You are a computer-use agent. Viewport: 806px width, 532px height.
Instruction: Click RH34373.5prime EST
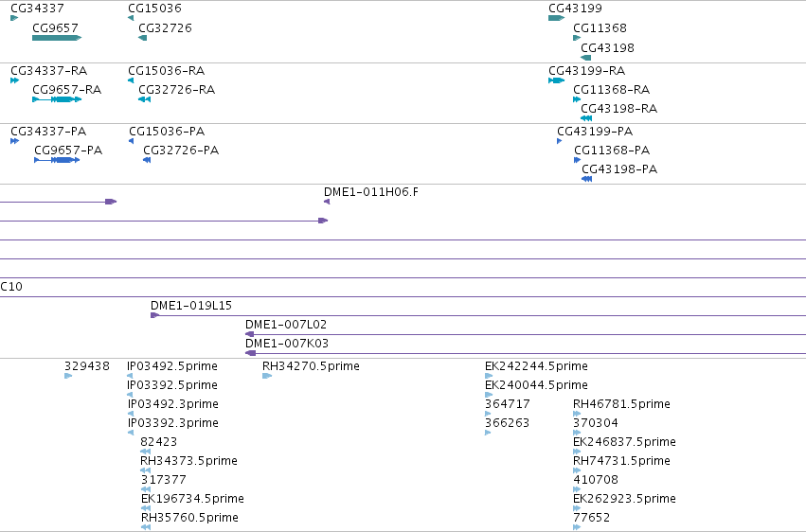(188, 461)
